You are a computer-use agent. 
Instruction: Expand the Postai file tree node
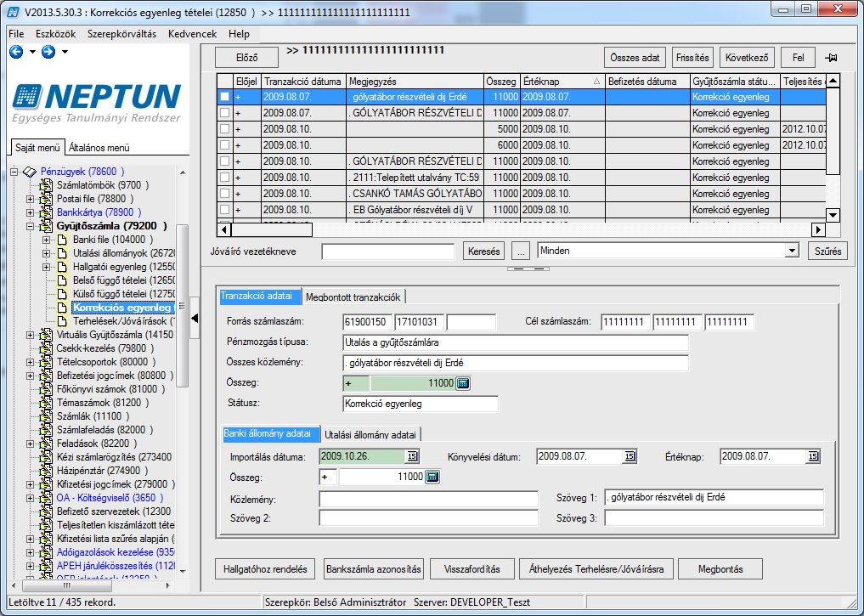pyautogui.click(x=31, y=199)
